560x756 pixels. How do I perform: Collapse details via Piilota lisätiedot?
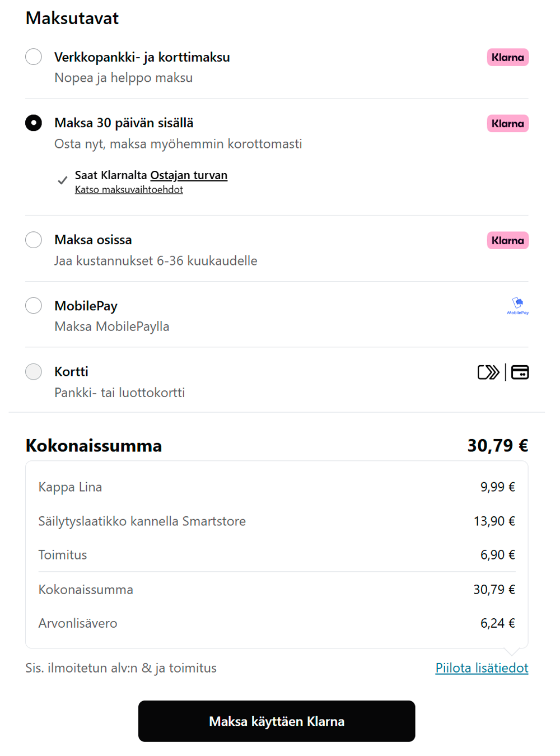482,668
